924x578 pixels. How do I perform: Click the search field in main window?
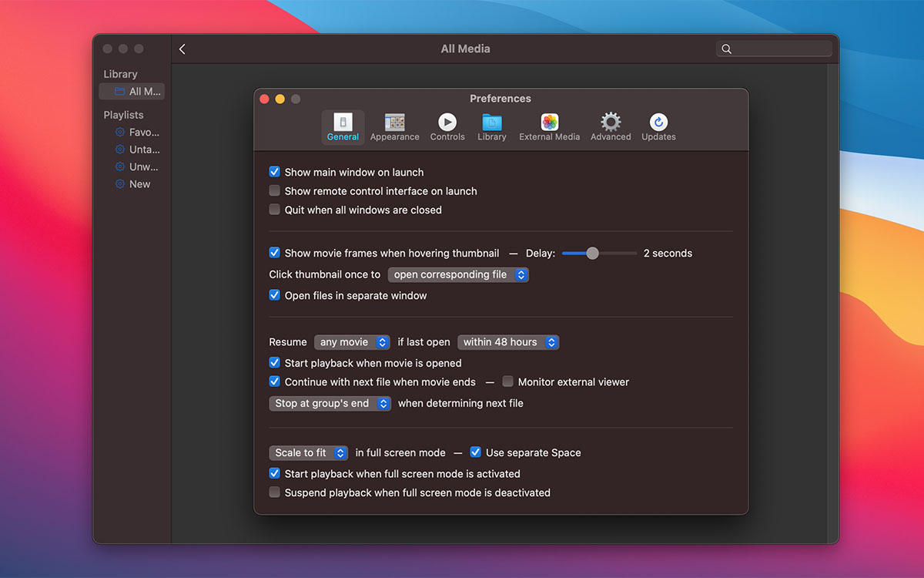[774, 49]
